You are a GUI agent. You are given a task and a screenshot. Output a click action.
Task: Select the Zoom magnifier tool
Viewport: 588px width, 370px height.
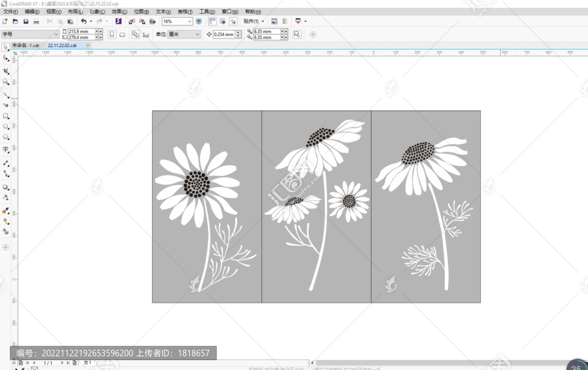click(x=6, y=82)
